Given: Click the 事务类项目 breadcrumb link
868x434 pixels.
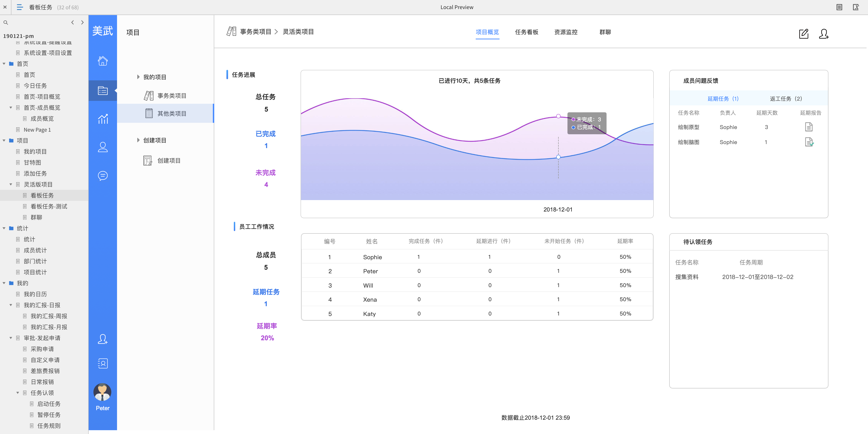Looking at the screenshot, I should coord(256,32).
